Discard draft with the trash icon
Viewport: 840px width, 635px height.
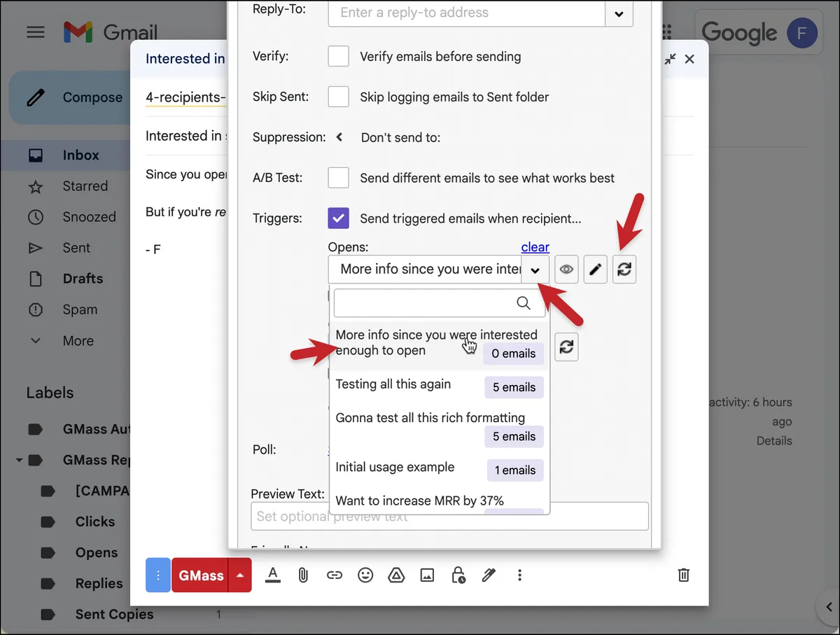click(684, 575)
